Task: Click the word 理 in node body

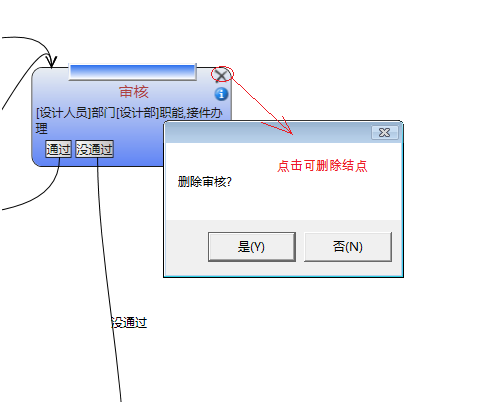Action: point(42,128)
